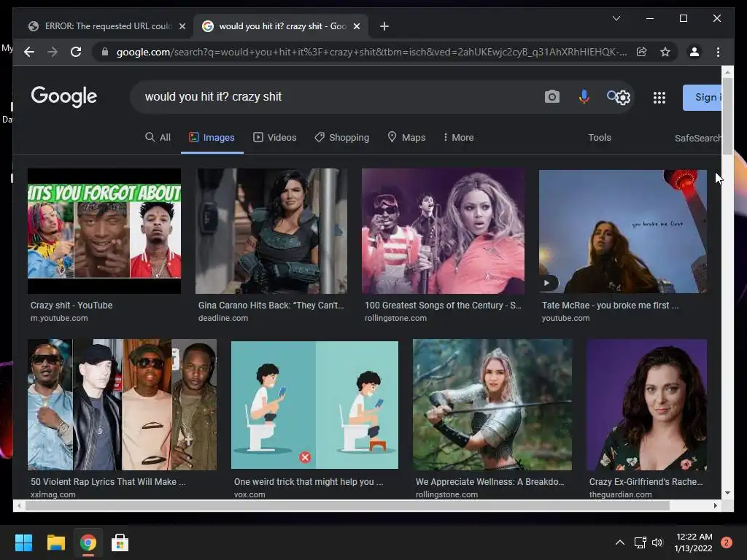The width and height of the screenshot is (747, 560).
Task: Open the network status tray icon
Action: [x=640, y=542]
